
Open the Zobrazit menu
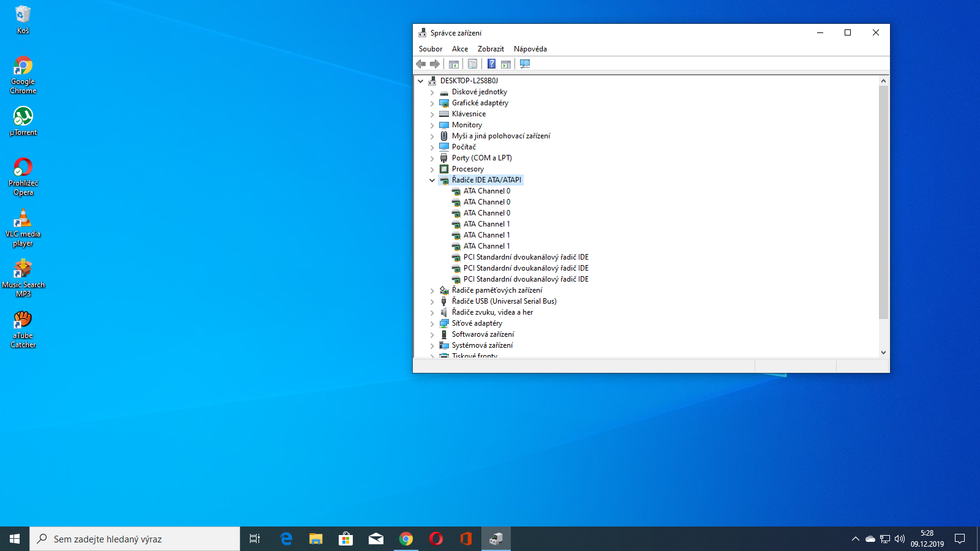(x=491, y=49)
